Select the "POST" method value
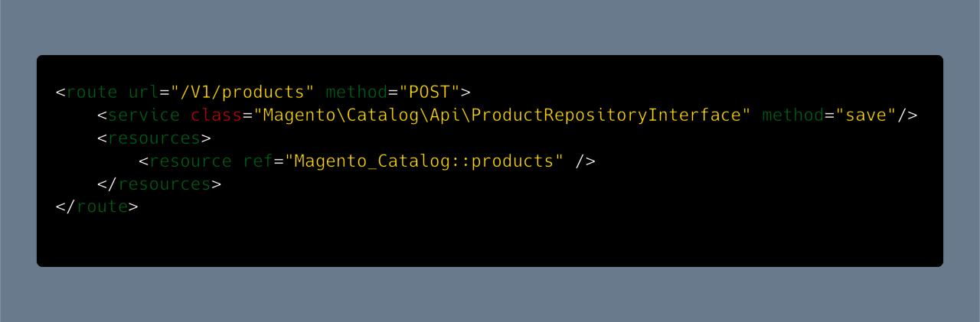Viewport: 980px width, 322px height. point(429,93)
